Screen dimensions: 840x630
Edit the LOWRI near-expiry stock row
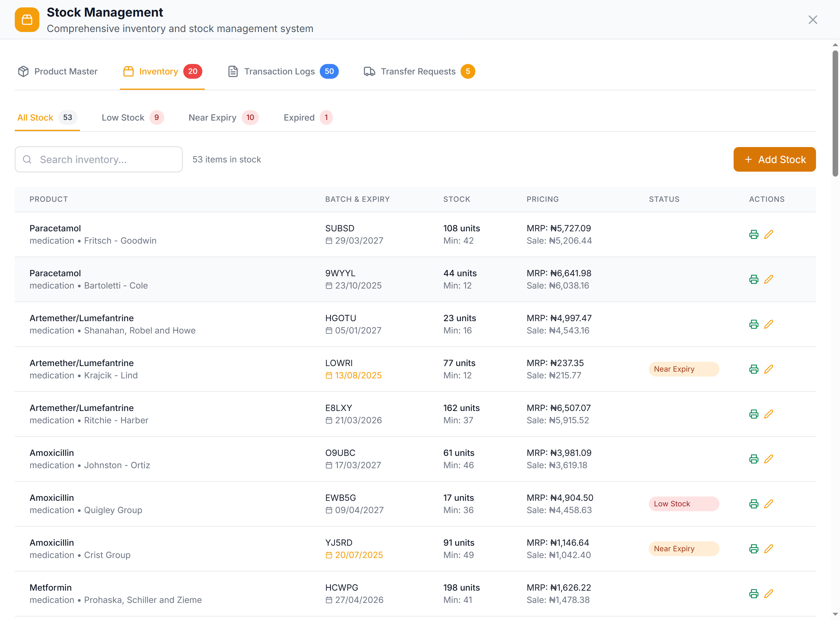pos(768,369)
